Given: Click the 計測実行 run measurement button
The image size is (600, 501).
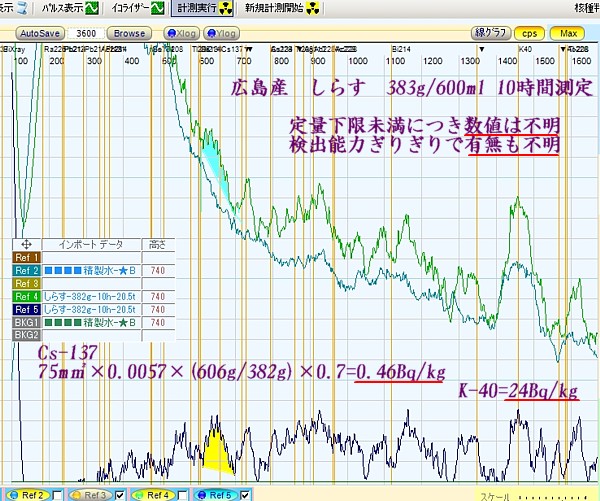Looking at the screenshot, I should (x=202, y=8).
